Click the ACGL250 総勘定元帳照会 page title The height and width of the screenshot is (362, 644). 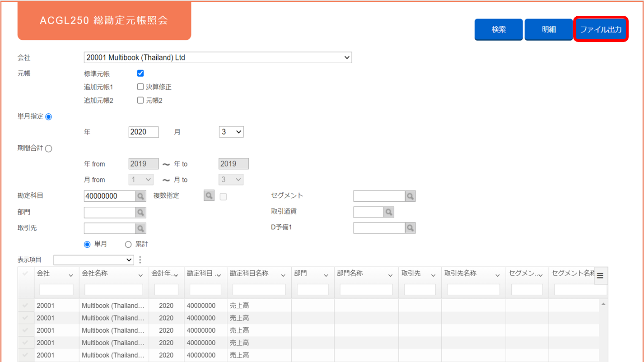coord(104,20)
